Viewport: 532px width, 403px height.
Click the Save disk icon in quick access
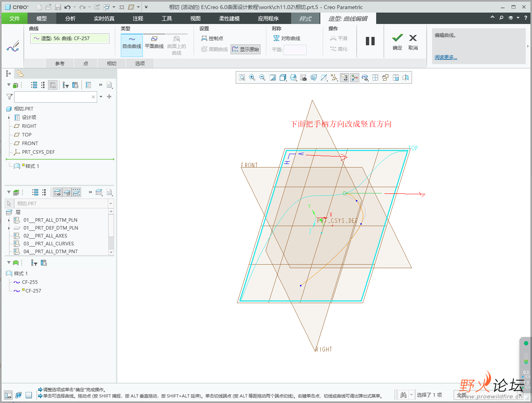click(x=58, y=7)
